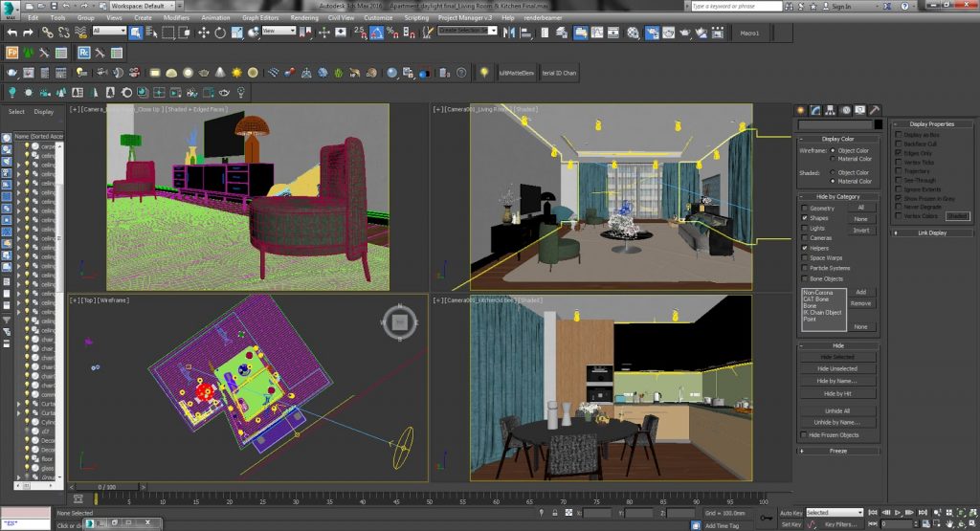Toggle the Space Warps checkbox
980x531 pixels.
click(804, 258)
